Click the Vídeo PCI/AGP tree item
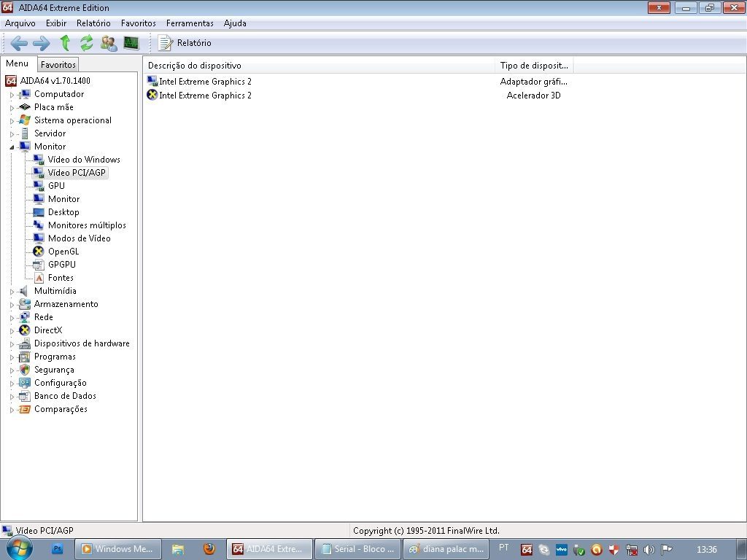Screen dimensions: 747x560 [76, 172]
